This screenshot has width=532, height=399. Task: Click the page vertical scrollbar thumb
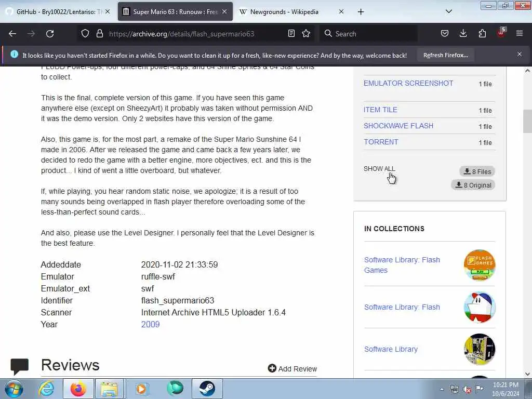(527, 121)
